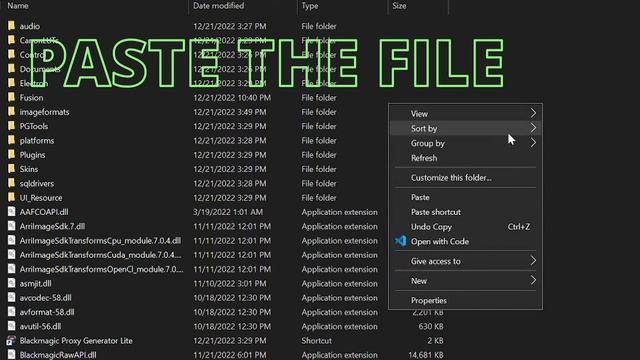
Task: Click the 3/19/2022 1:01 AM date cell
Action: (228, 212)
